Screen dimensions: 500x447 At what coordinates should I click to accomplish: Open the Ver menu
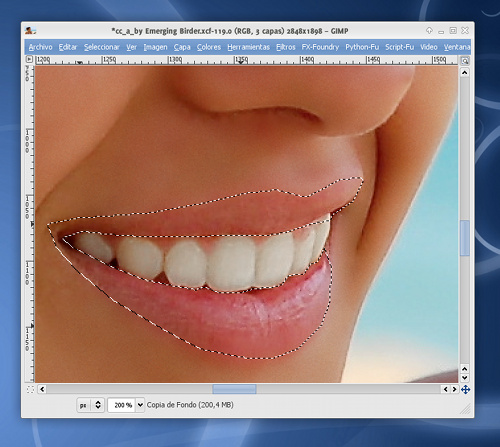(x=131, y=47)
